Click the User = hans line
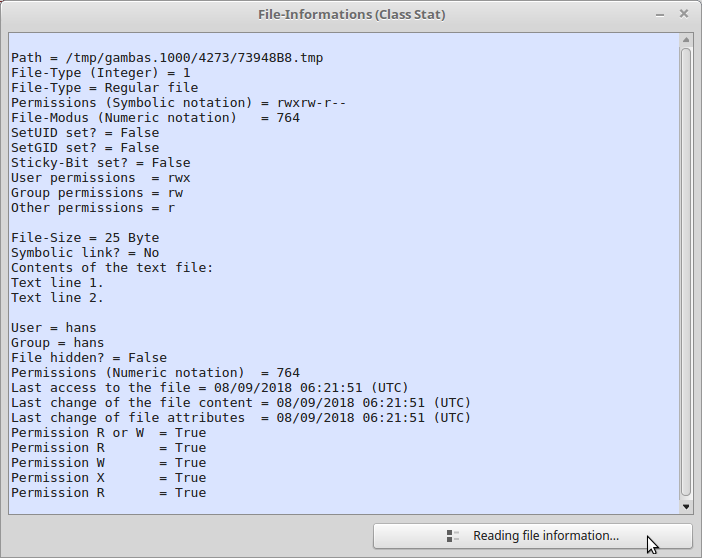Viewport: 702px width, 558px height. (x=54, y=328)
